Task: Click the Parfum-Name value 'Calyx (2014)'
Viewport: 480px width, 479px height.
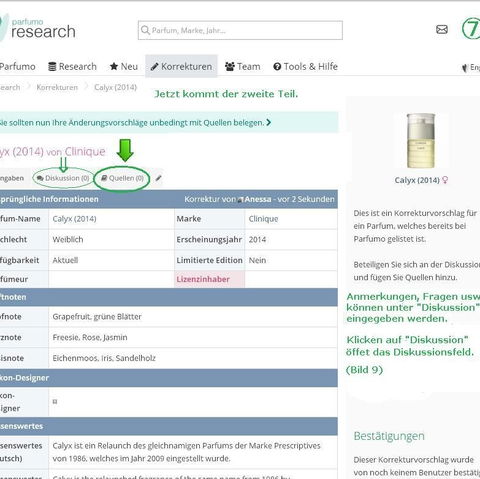Action: pos(74,219)
